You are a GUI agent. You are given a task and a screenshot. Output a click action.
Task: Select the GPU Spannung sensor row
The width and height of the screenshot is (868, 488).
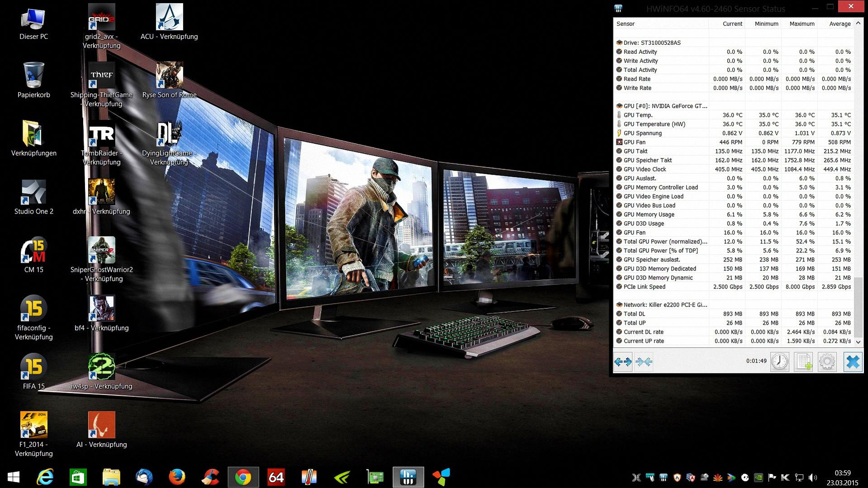[x=733, y=133]
